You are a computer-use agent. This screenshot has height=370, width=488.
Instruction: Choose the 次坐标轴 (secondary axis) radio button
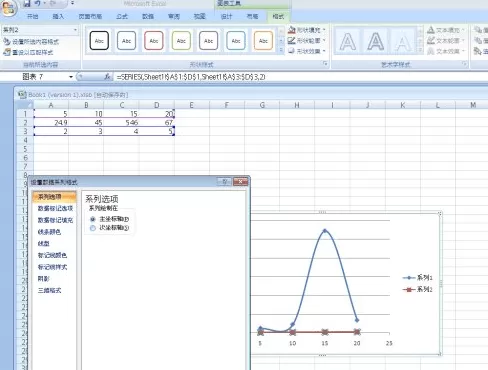pyautogui.click(x=93, y=228)
